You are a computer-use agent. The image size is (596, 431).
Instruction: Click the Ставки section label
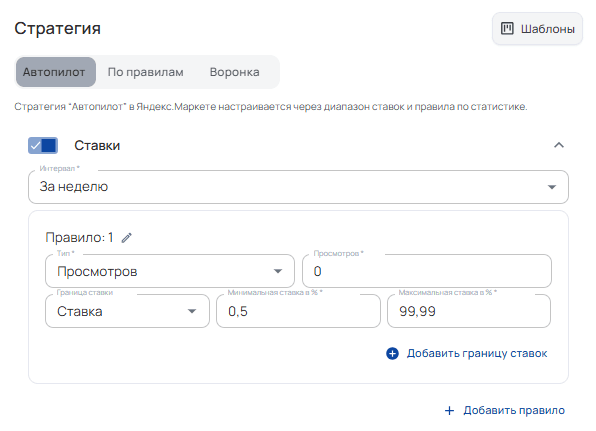click(97, 146)
